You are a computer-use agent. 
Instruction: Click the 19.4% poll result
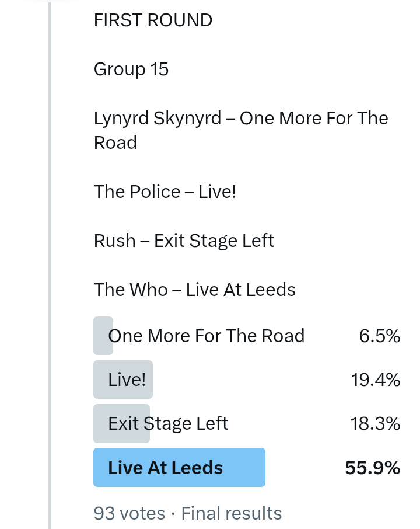pyautogui.click(x=376, y=380)
